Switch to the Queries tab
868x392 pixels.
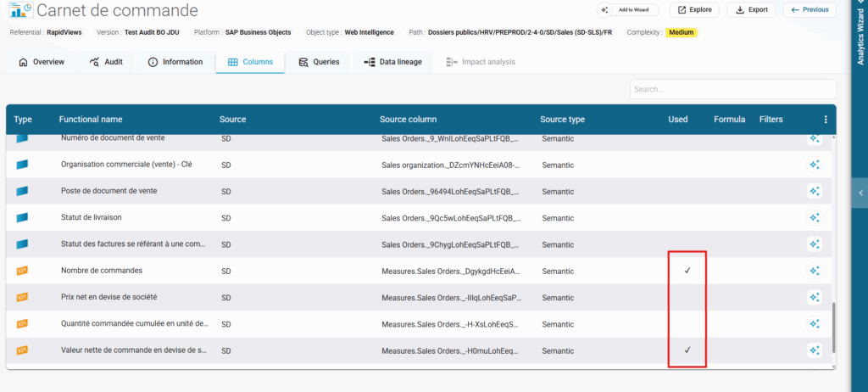[x=319, y=62]
